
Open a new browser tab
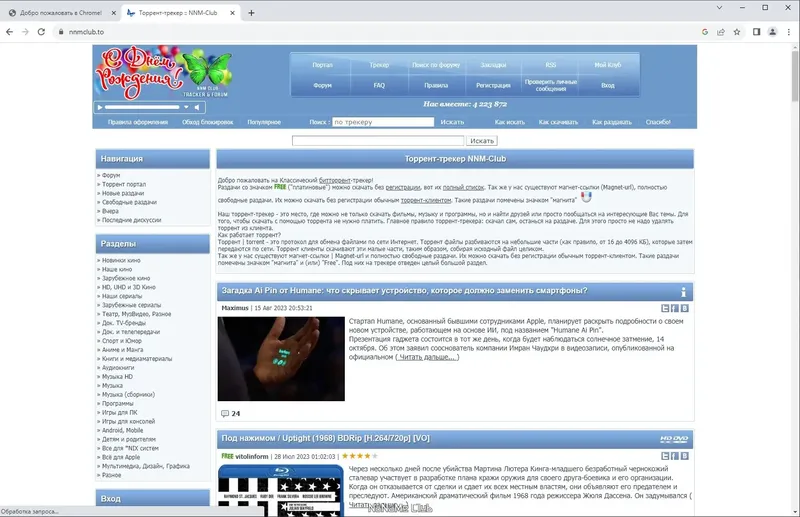(251, 13)
